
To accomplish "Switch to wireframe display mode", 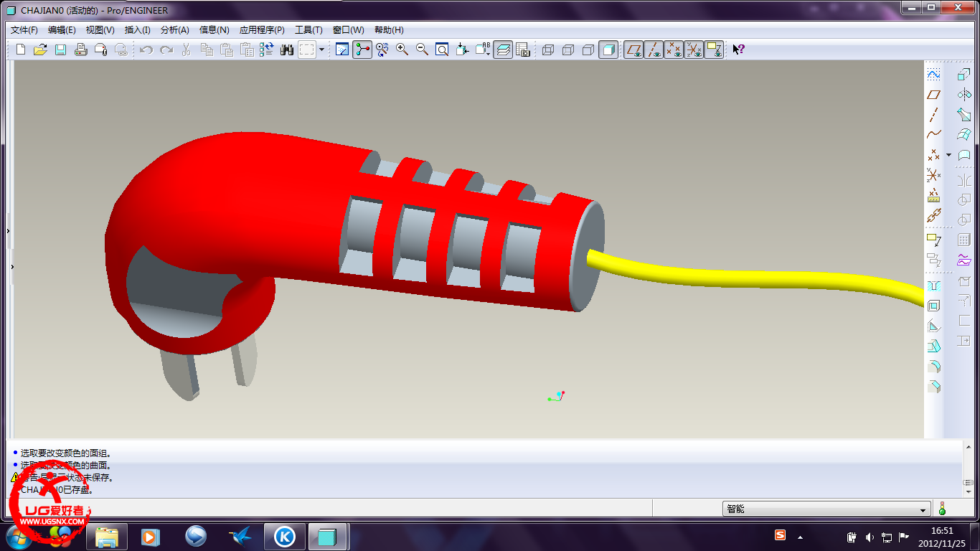I will click(548, 50).
